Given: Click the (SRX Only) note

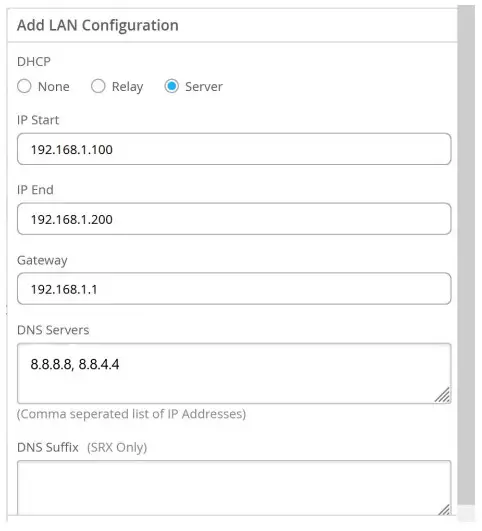Looking at the screenshot, I should point(117,448).
